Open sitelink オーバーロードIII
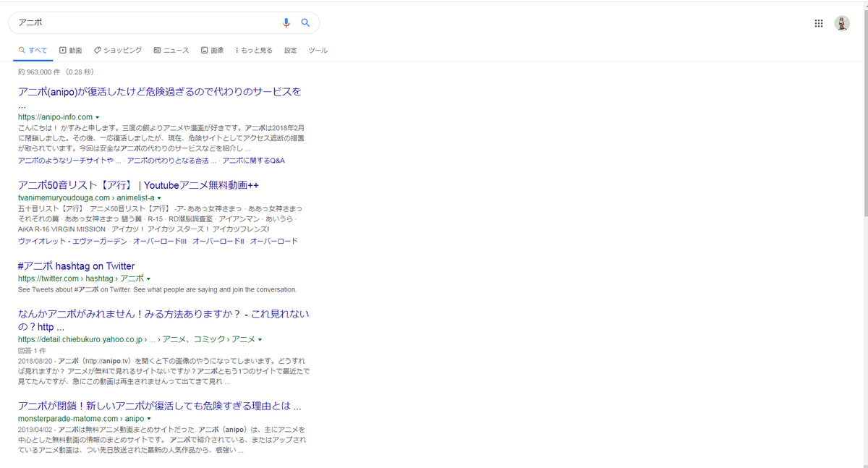 [159, 241]
